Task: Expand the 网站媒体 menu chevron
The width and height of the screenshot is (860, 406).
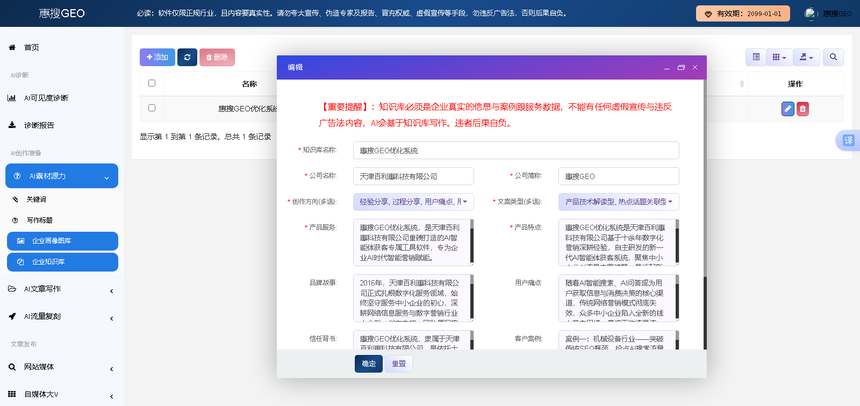Action: click(x=111, y=369)
